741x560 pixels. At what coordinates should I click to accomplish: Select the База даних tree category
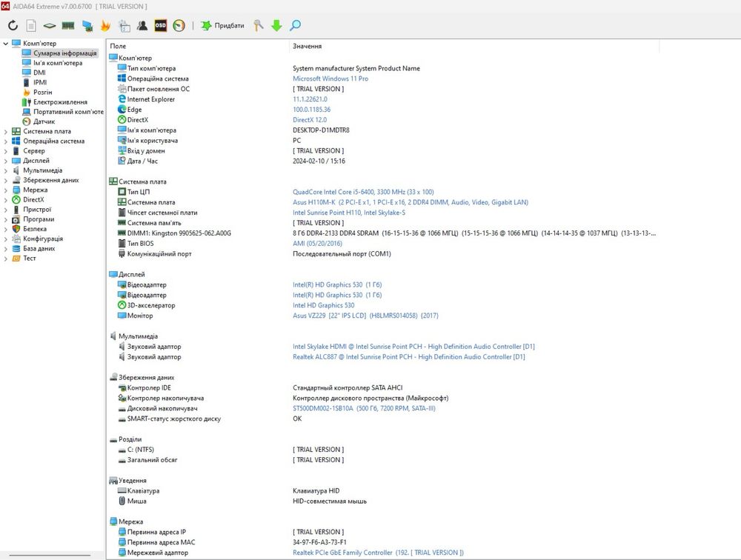click(39, 249)
